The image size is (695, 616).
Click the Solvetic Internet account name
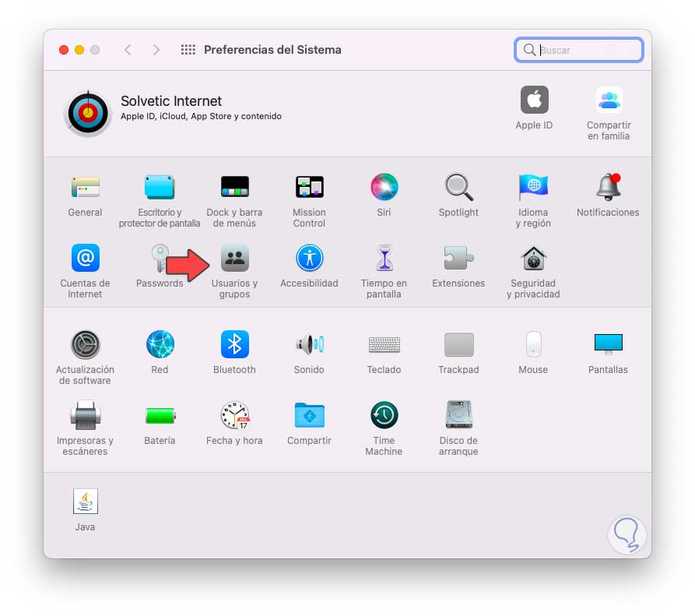[x=171, y=101]
